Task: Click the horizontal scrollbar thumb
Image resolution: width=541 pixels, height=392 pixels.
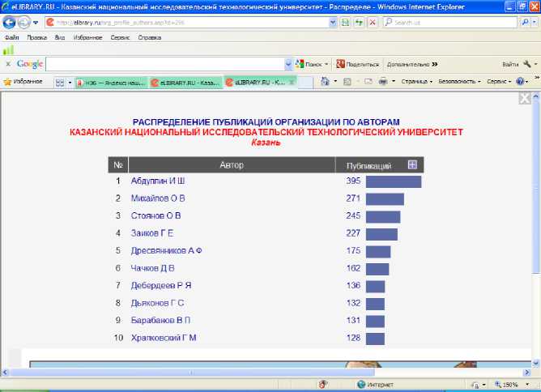Action: pyautogui.click(x=192, y=373)
